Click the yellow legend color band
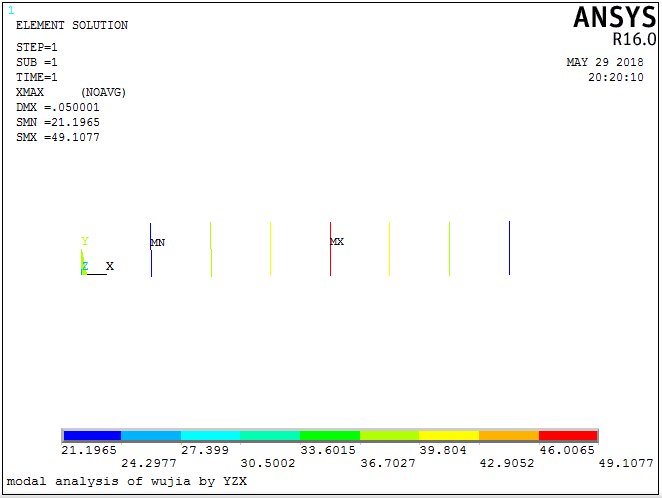 click(x=449, y=436)
